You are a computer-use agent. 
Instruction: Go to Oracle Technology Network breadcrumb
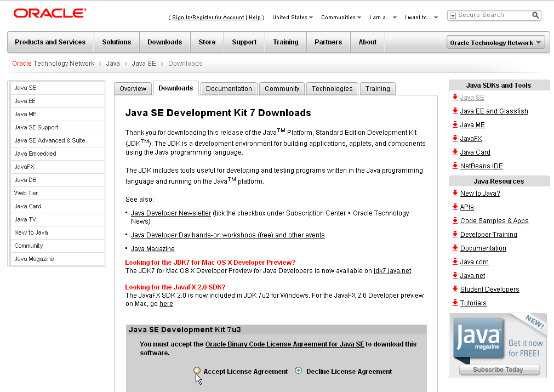(x=53, y=64)
